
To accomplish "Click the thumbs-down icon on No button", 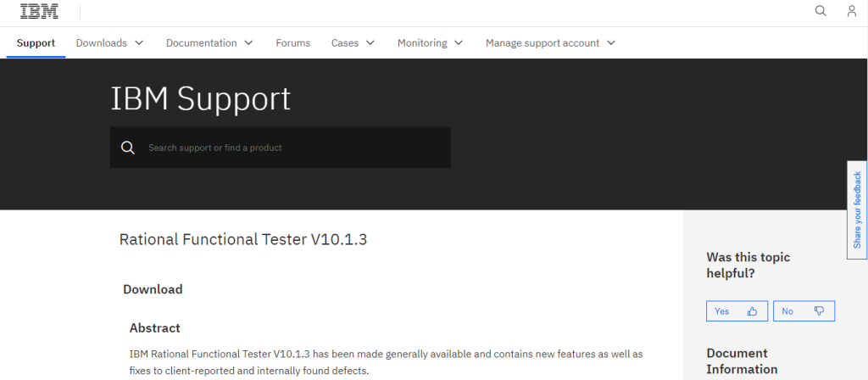I will pyautogui.click(x=820, y=311).
